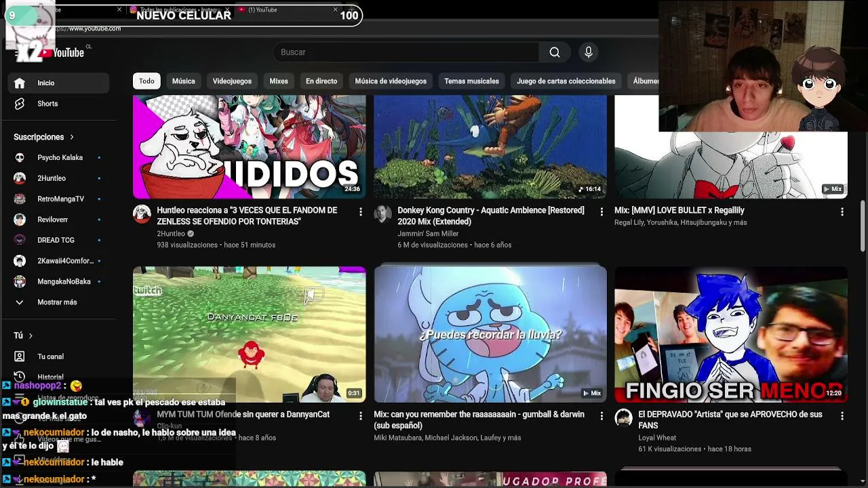This screenshot has height=488, width=868.
Task: Play the UIDIDOS thumbnail video
Action: 249,147
